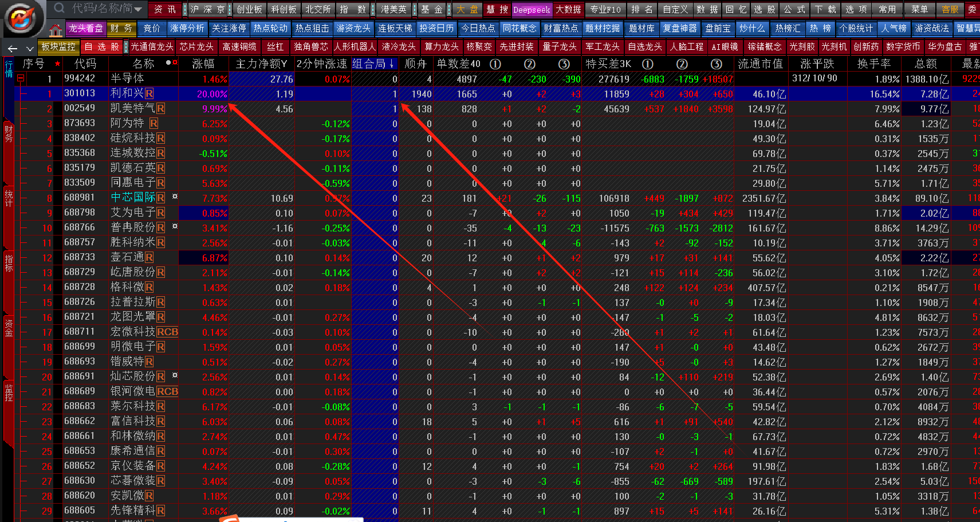
Task: Click circled number 3 next to 单数差40
Action: coord(564,64)
